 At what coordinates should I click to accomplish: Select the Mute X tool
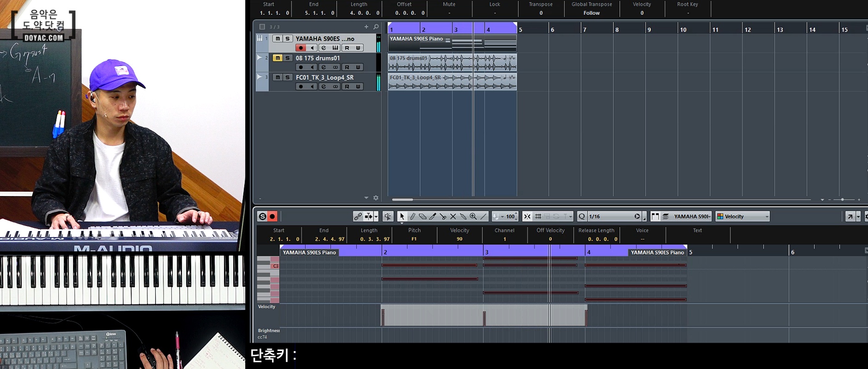[453, 216]
